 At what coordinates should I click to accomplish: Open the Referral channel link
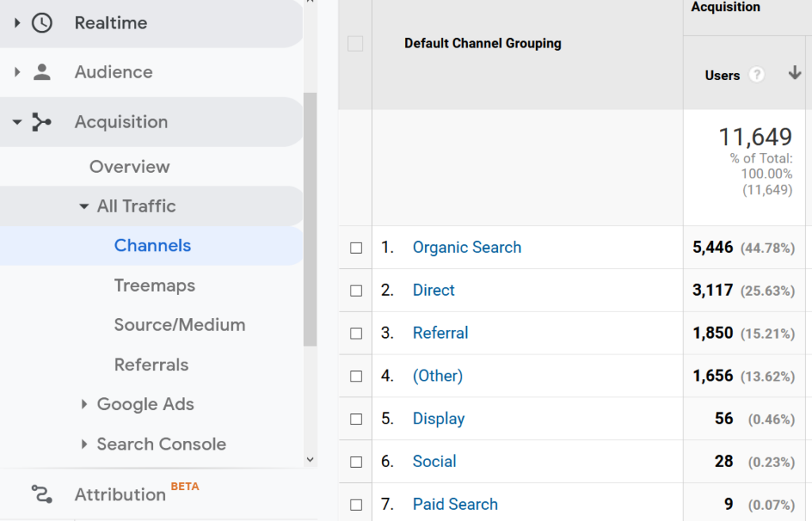(440, 332)
